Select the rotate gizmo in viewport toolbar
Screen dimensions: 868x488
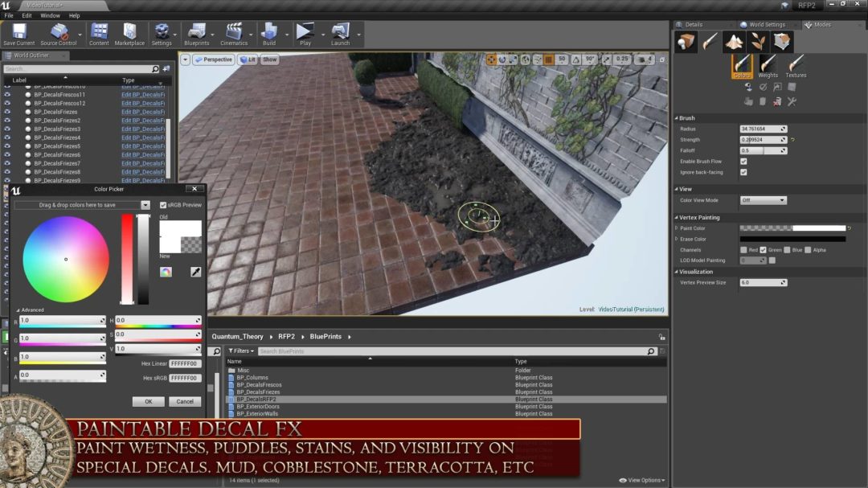(x=502, y=59)
